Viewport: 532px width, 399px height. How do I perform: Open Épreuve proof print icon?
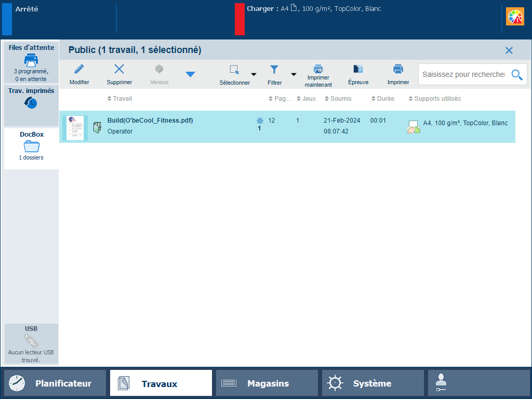[358, 70]
